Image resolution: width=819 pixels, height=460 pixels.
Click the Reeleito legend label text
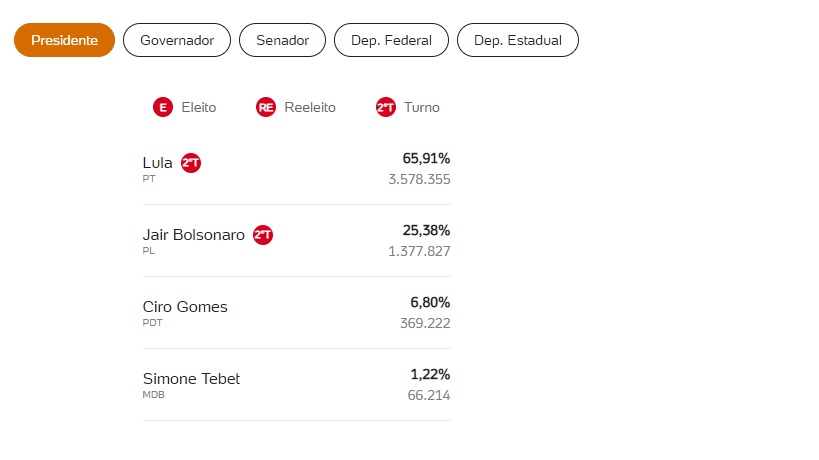310,107
